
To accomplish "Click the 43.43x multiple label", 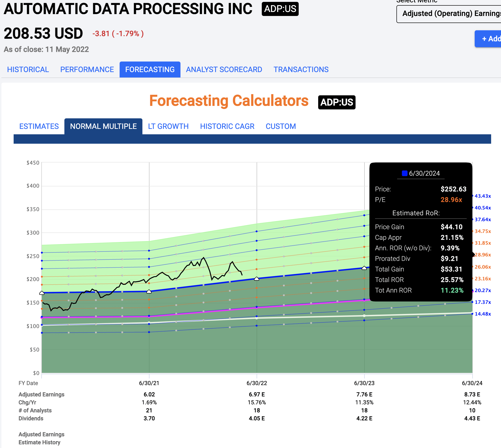I will [x=483, y=196].
